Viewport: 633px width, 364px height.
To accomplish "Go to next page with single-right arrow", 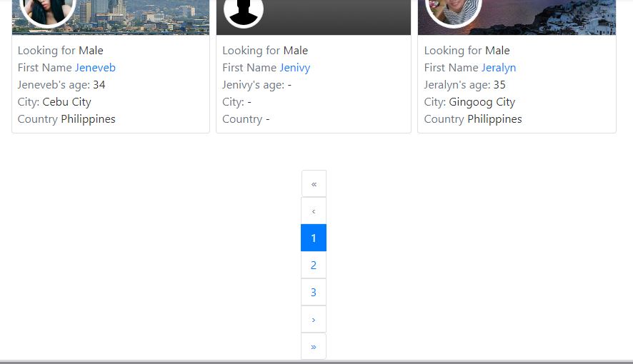I will pyautogui.click(x=314, y=319).
